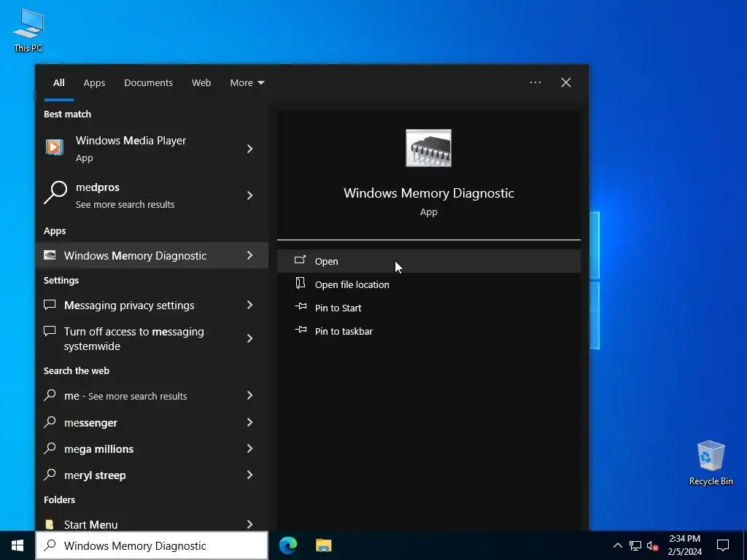
Task: Click search icon beside meryl streep
Action: pyautogui.click(x=50, y=474)
